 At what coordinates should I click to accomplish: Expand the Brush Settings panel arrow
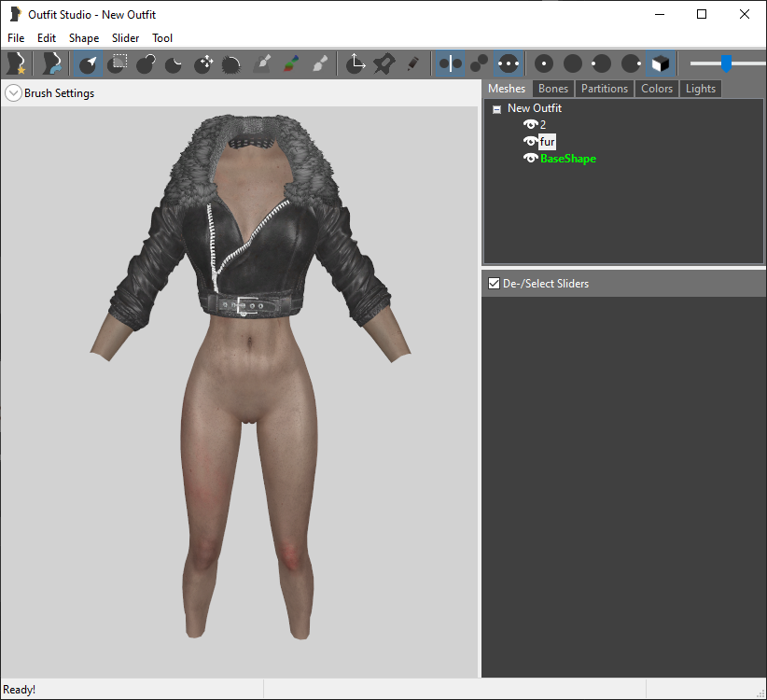click(14, 93)
